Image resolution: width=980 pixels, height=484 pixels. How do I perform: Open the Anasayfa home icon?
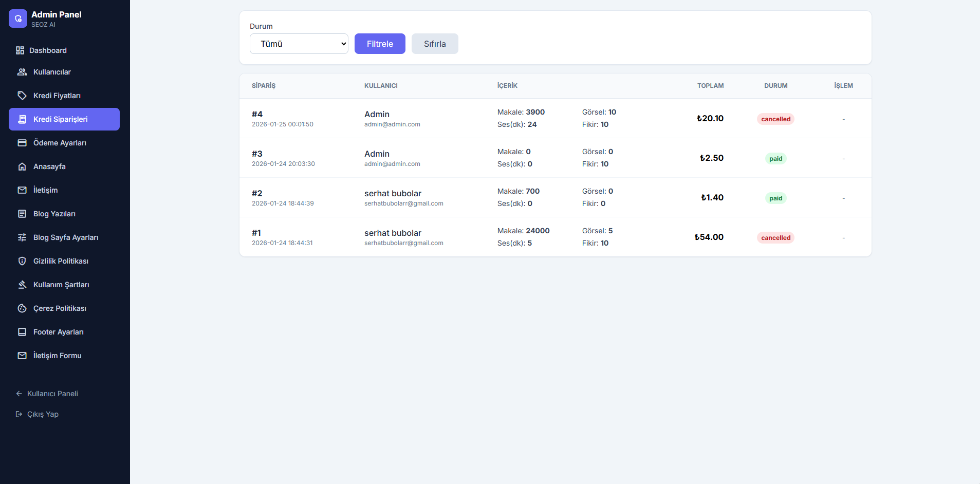tap(22, 166)
